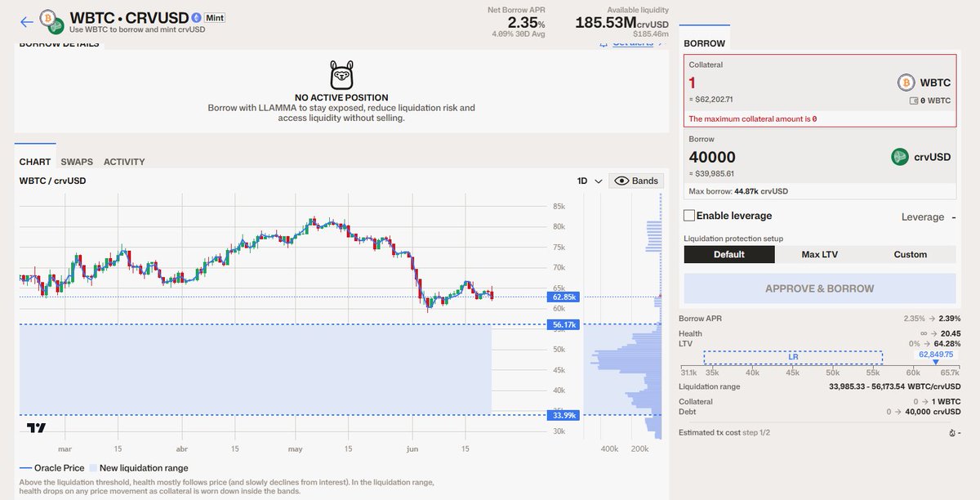Click the 56.17k upper liquidation label

click(564, 324)
